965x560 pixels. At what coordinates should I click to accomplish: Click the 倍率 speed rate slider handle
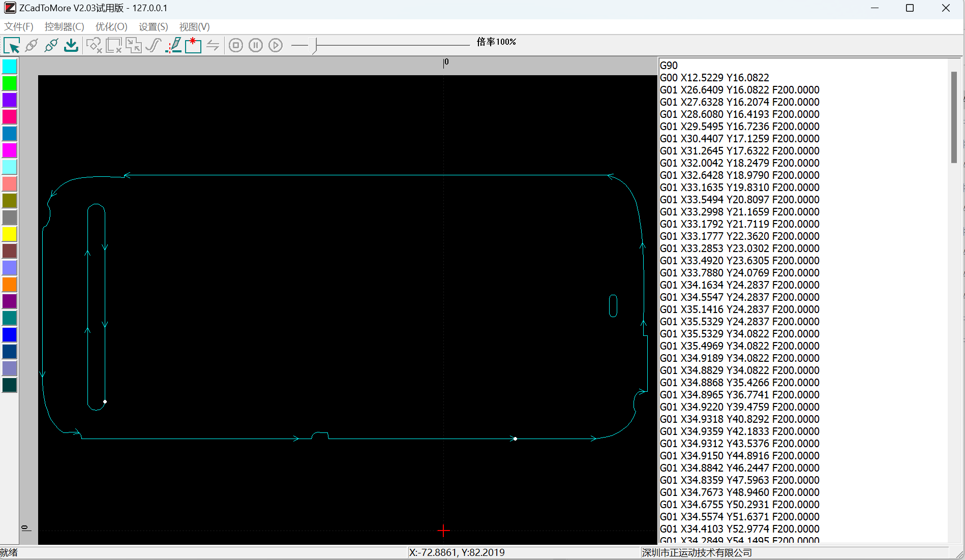314,46
